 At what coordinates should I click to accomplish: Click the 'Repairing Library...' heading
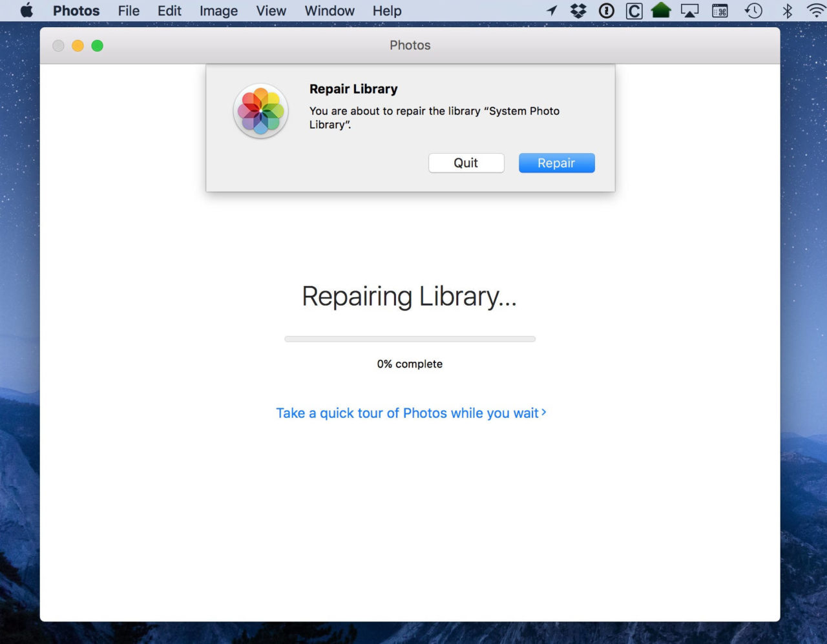(x=410, y=296)
